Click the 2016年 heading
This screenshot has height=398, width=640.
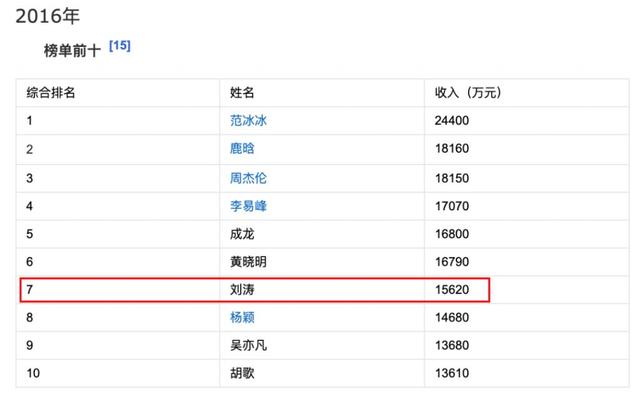click(47, 16)
